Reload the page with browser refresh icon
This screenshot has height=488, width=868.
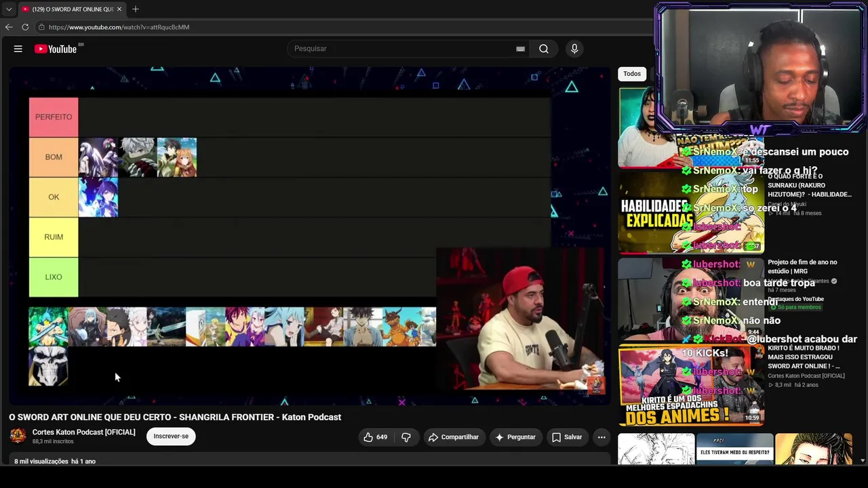[x=25, y=27]
